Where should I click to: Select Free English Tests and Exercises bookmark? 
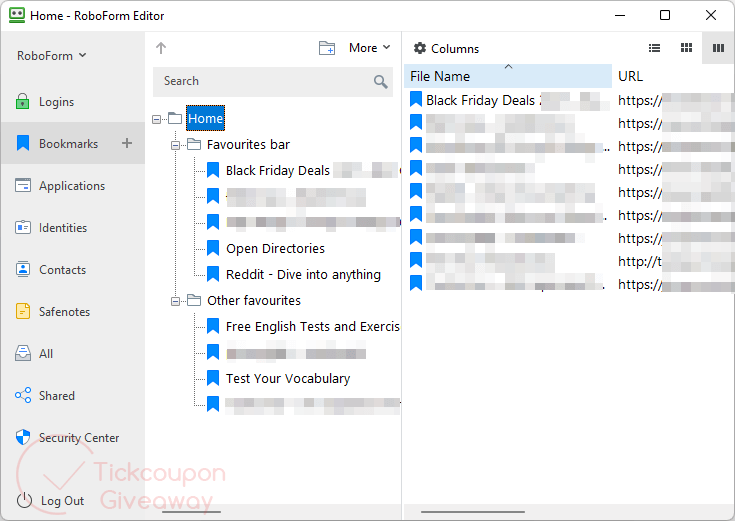(x=313, y=326)
